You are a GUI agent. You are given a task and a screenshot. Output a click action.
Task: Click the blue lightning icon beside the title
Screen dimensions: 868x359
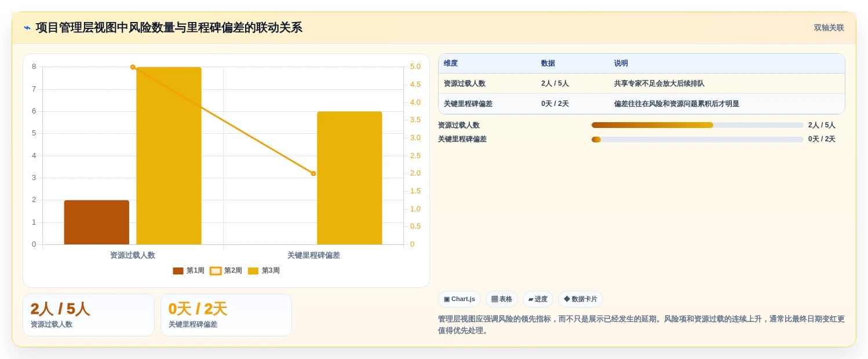tap(27, 28)
